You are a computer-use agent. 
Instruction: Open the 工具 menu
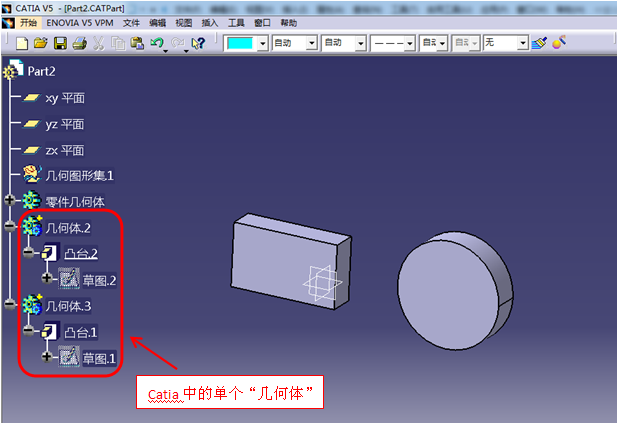pyautogui.click(x=236, y=22)
